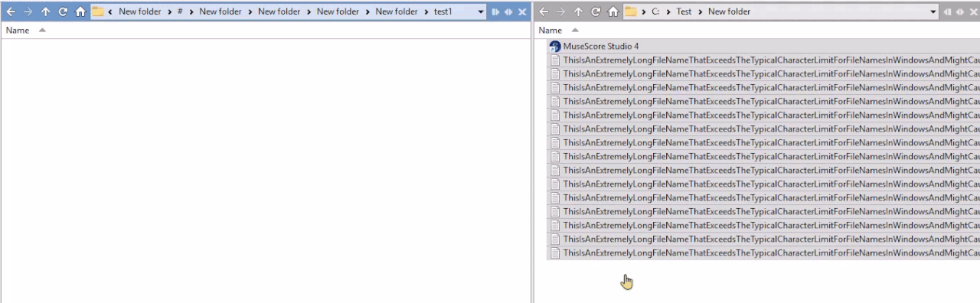Click the folder icon in right address bar

click(x=631, y=11)
